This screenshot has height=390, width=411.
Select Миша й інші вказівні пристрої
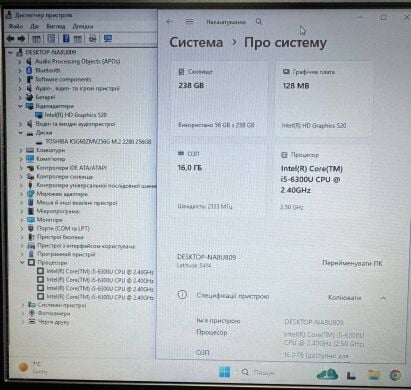77,202
